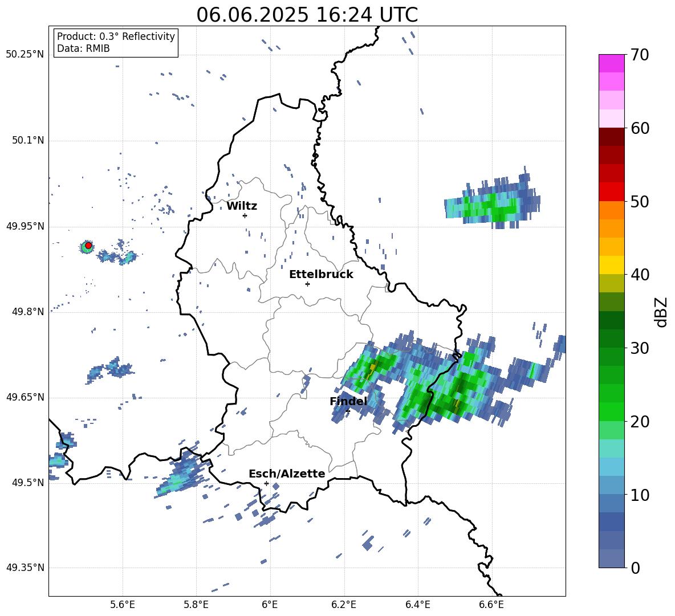
Task: Click the Findel label
Action: (348, 401)
